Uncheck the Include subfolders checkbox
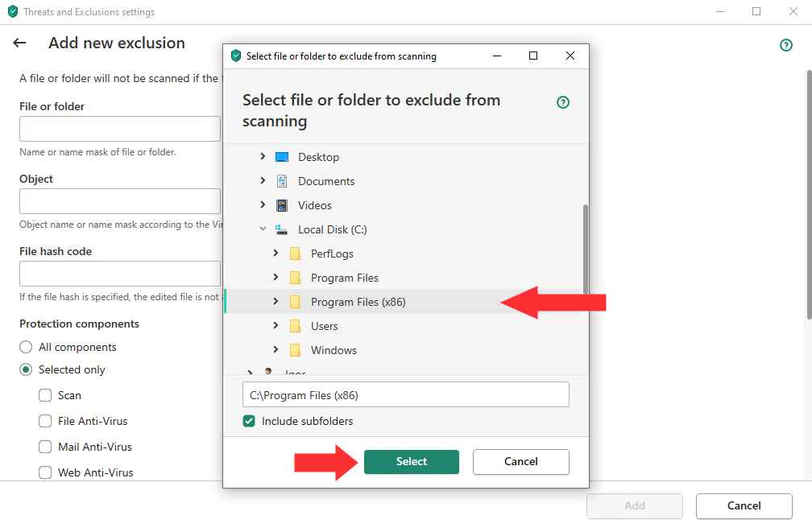 click(x=249, y=421)
